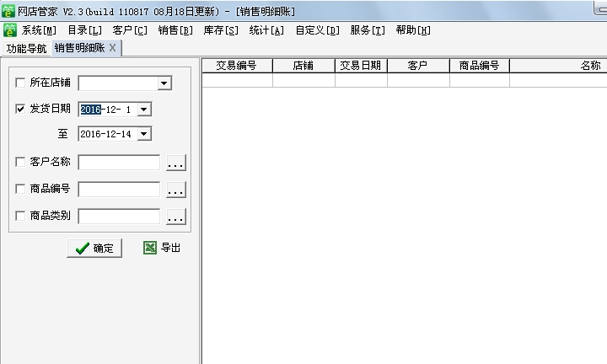Screen dimensions: 607x364
Task: Click the 商品编号 column header in table
Action: click(479, 66)
